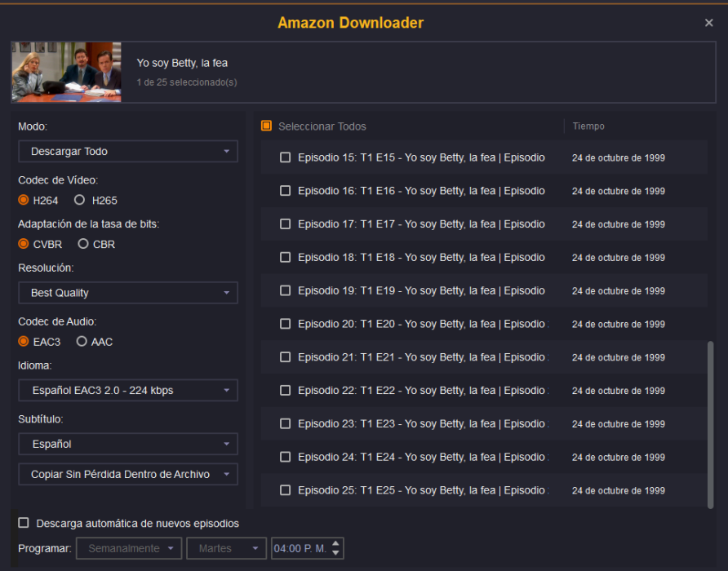Select Episodio 25 checkbox

pos(285,490)
